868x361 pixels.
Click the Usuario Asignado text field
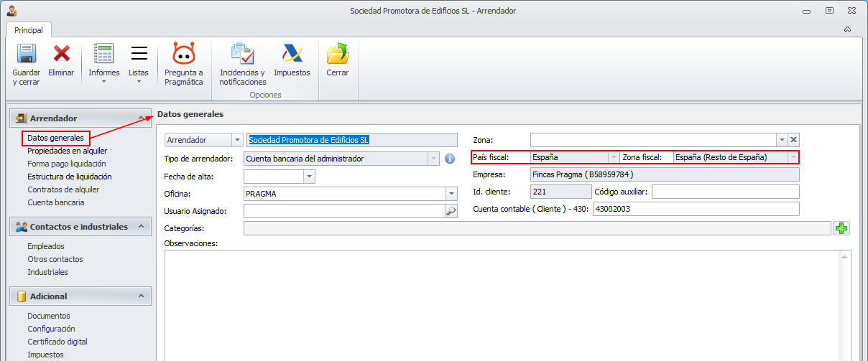point(345,211)
